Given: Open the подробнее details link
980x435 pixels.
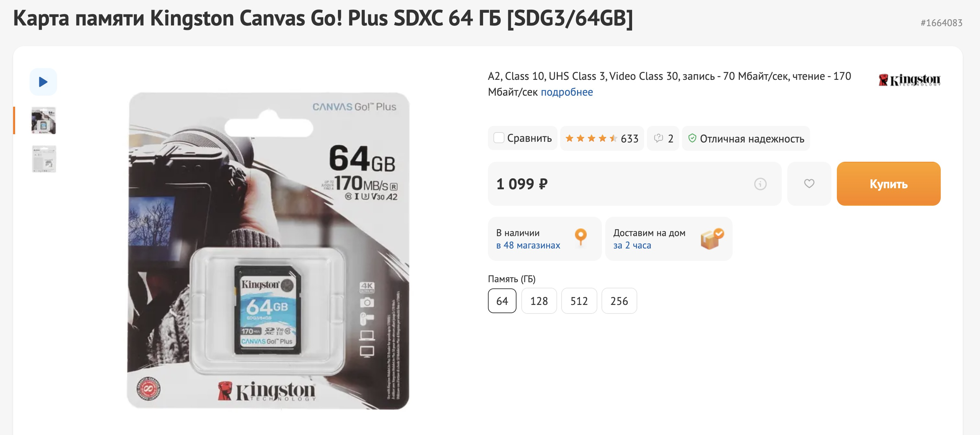Looking at the screenshot, I should [567, 92].
